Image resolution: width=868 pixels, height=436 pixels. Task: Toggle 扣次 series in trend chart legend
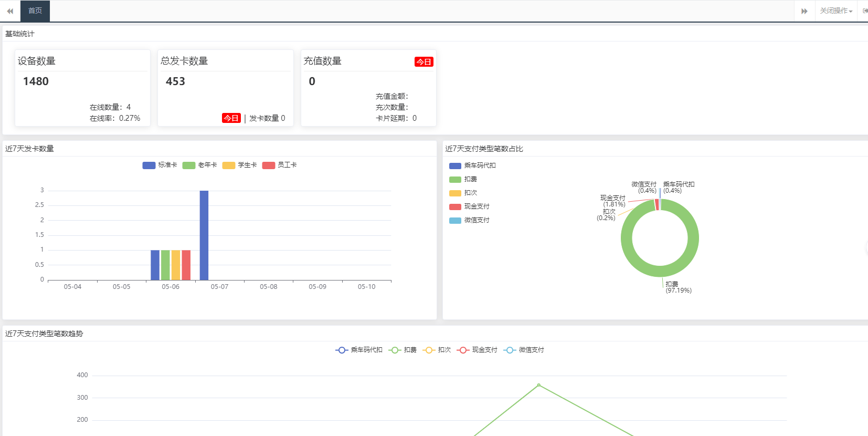click(437, 350)
